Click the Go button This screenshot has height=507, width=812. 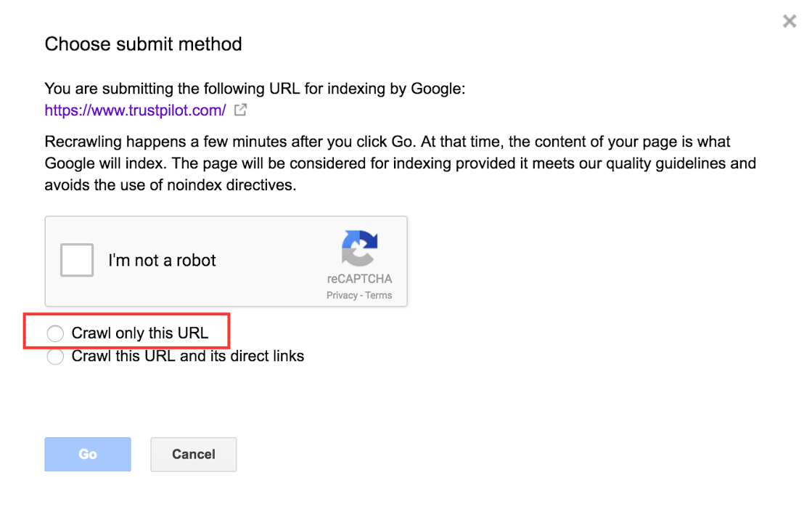(88, 454)
